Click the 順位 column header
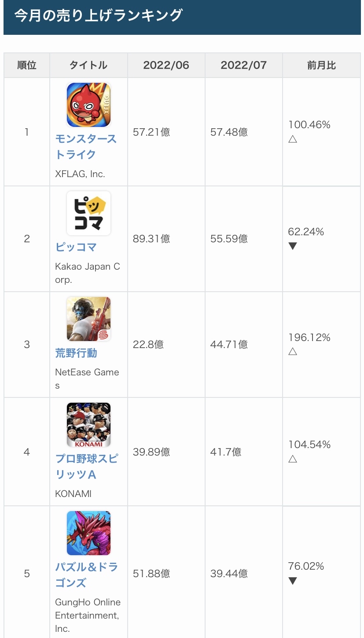Image resolution: width=364 pixels, height=638 pixels. 27,65
